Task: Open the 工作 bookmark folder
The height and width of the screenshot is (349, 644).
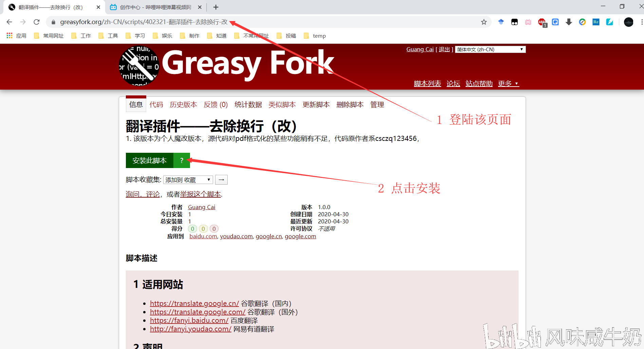Action: point(81,36)
